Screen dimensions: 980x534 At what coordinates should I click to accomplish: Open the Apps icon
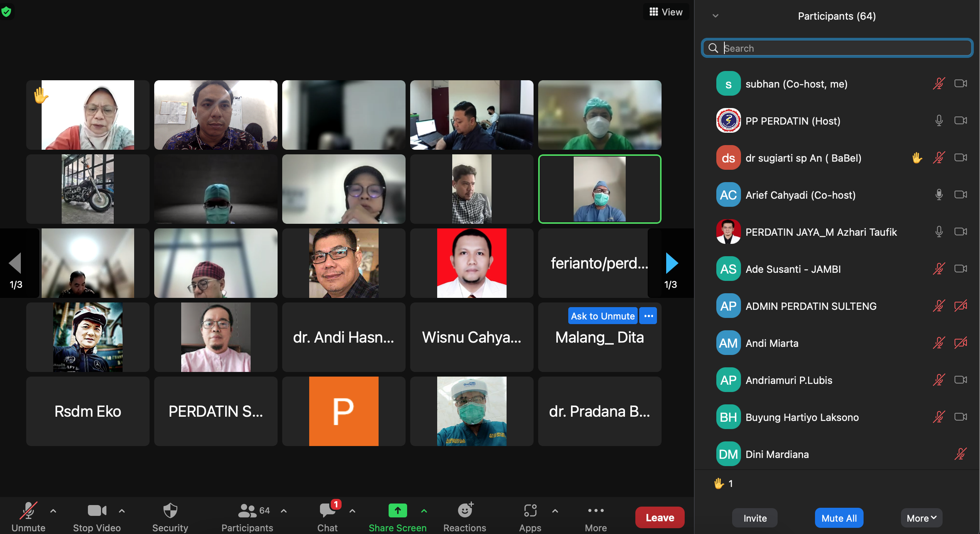tap(530, 511)
